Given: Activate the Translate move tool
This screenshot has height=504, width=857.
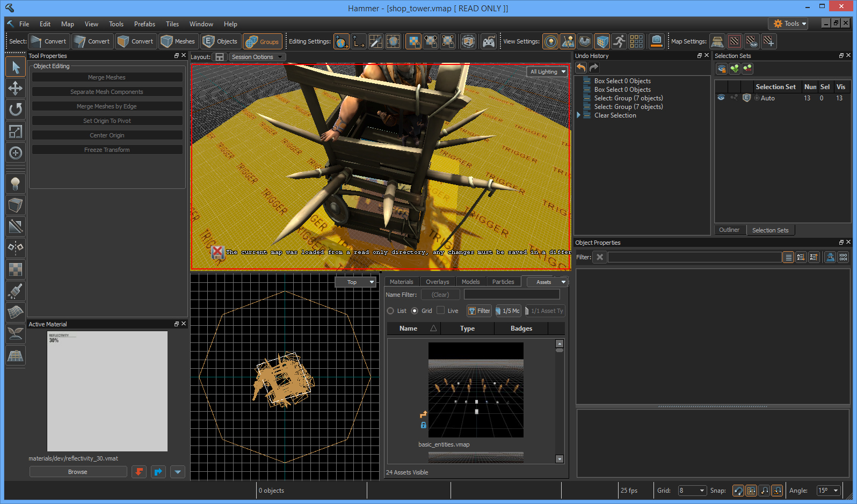Looking at the screenshot, I should coord(16,88).
